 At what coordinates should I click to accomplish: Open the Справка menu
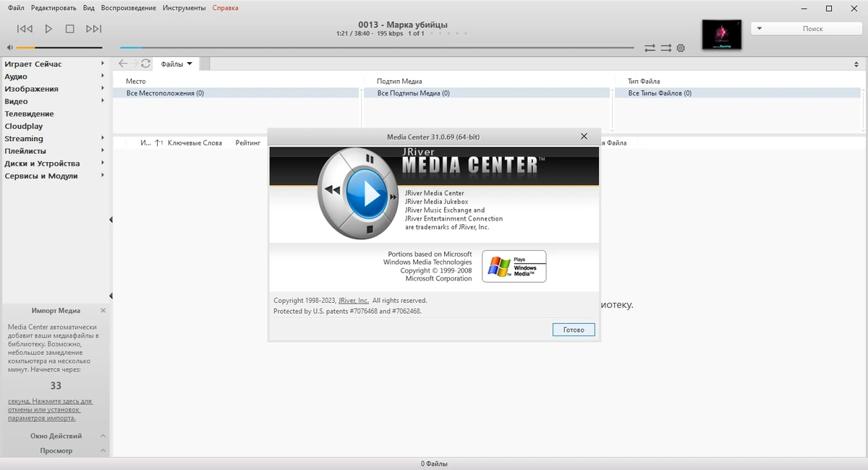coord(226,8)
